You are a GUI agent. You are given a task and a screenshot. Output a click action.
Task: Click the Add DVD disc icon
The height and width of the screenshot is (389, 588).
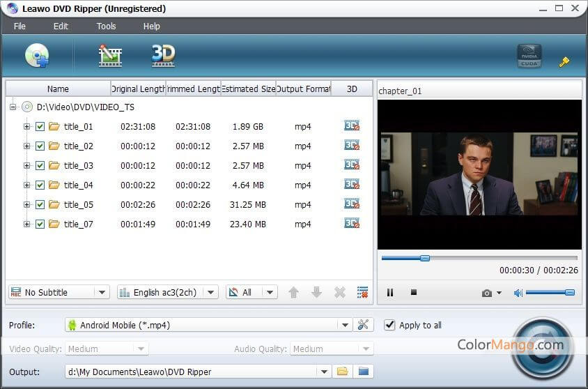point(37,56)
